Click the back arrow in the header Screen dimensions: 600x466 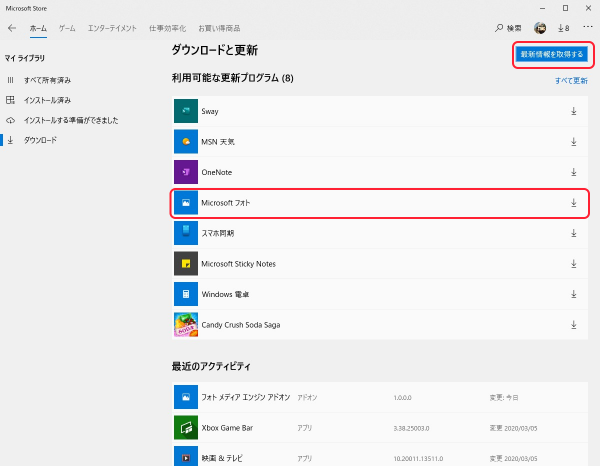click(12, 28)
